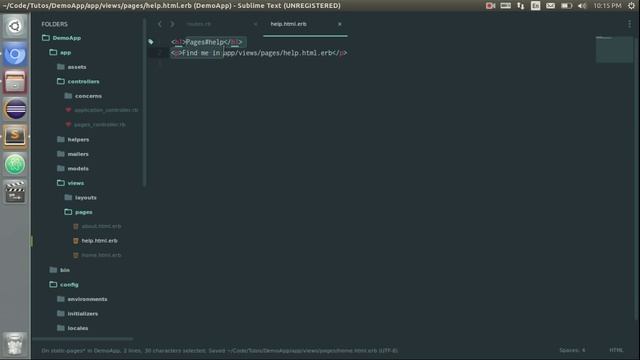
Task: Open pages_controller.rb in sidebar
Action: [x=96, y=124]
